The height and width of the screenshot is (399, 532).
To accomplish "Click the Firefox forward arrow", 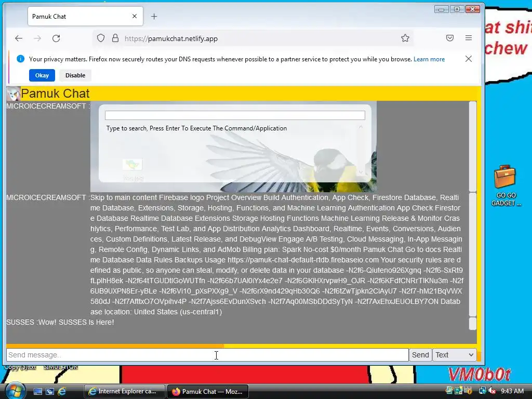I will (x=37, y=38).
